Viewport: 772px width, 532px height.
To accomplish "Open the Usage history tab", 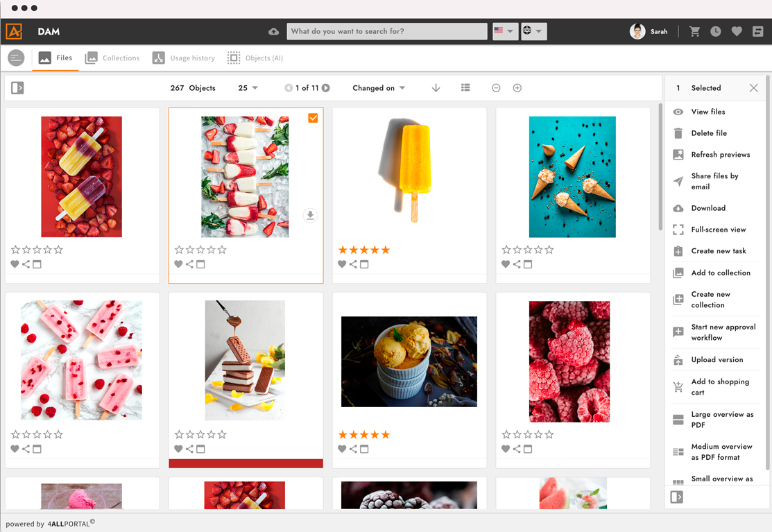I will 184,58.
